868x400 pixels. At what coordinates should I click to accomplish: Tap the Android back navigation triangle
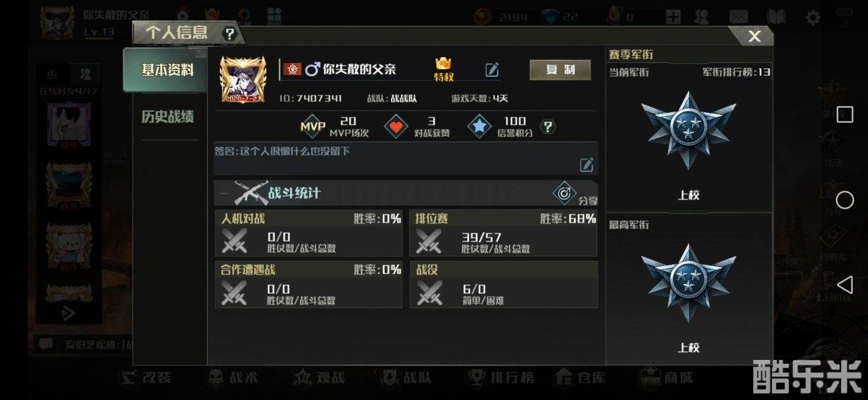[844, 284]
